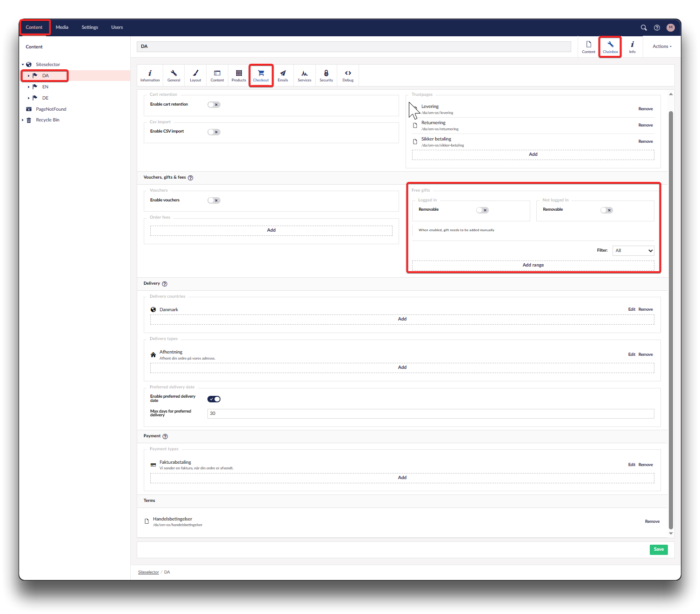
Task: Open the Products grid tab
Action: coord(239,76)
